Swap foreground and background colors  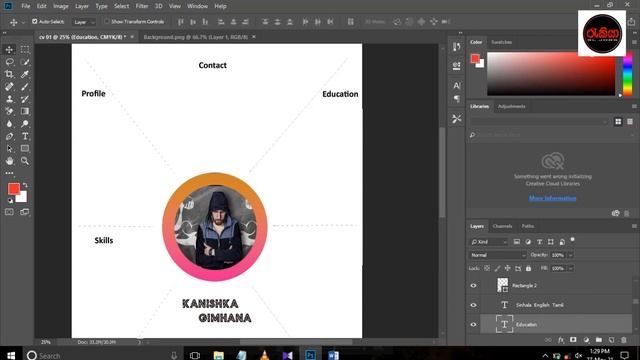(x=25, y=185)
